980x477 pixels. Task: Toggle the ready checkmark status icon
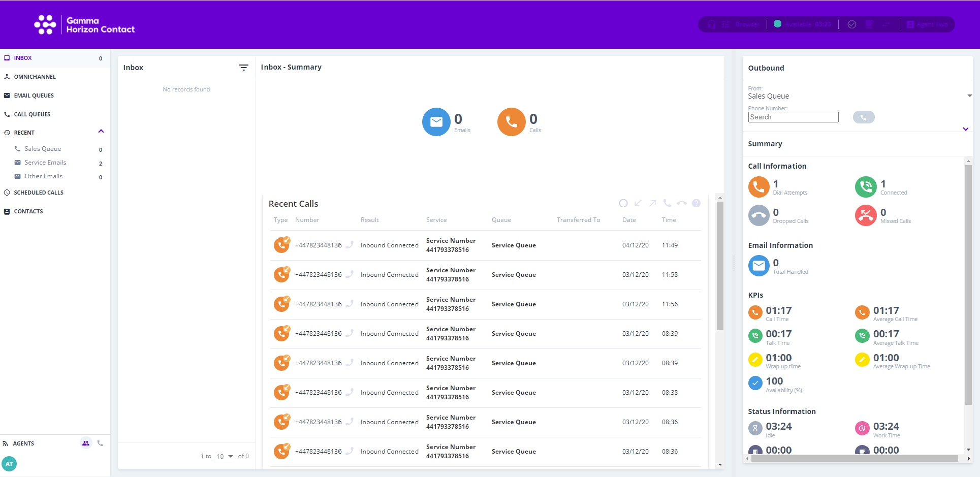[852, 24]
